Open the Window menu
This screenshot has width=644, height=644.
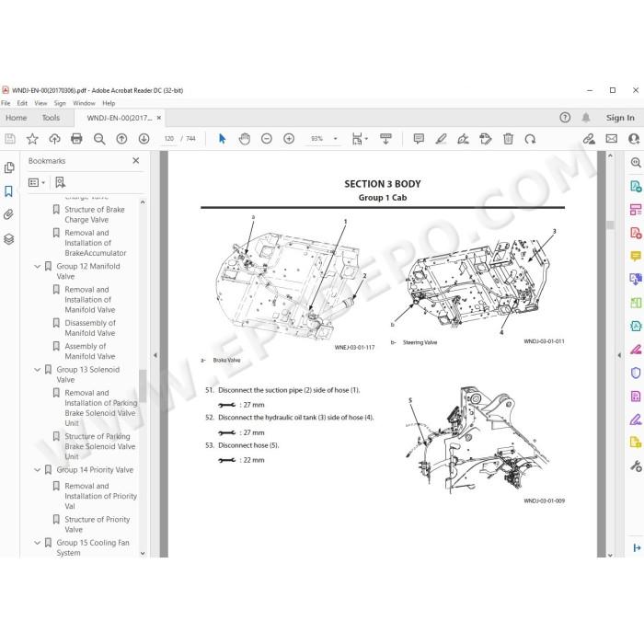point(84,103)
